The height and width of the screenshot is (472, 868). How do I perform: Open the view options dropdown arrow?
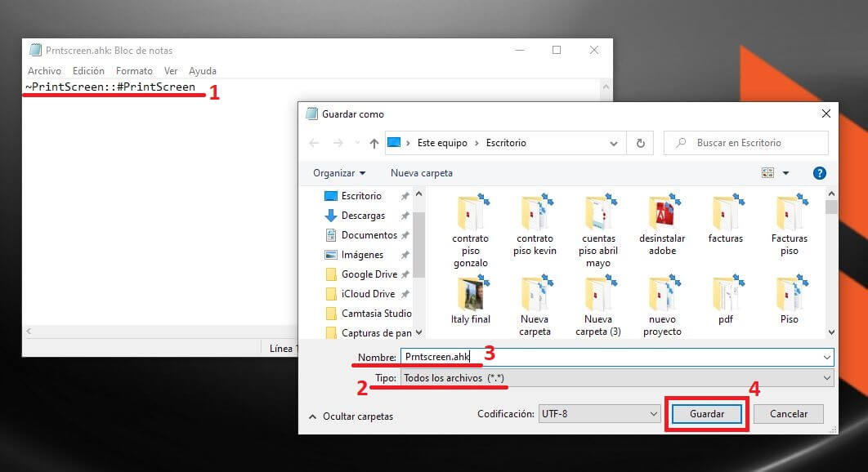(x=785, y=173)
